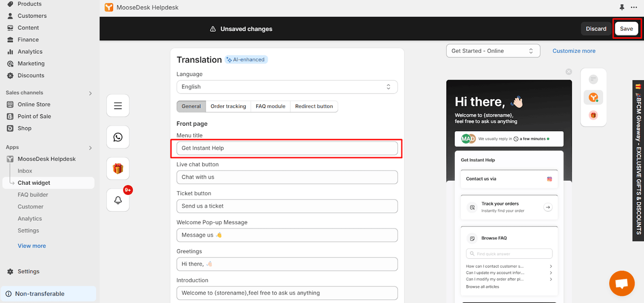This screenshot has height=303, width=644.
Task: Open the Customize more link
Action: 574,50
